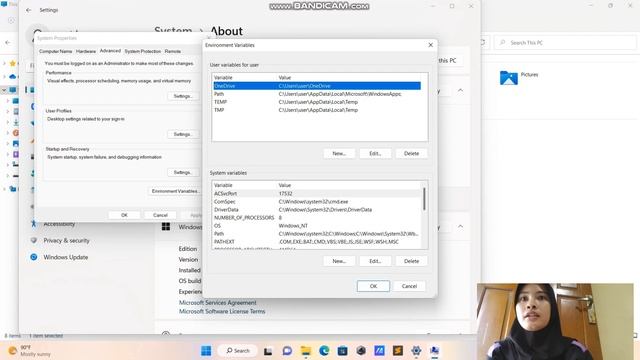Image resolution: width=640 pixels, height=360 pixels.
Task: Click OK in System Properties
Action: point(124,215)
